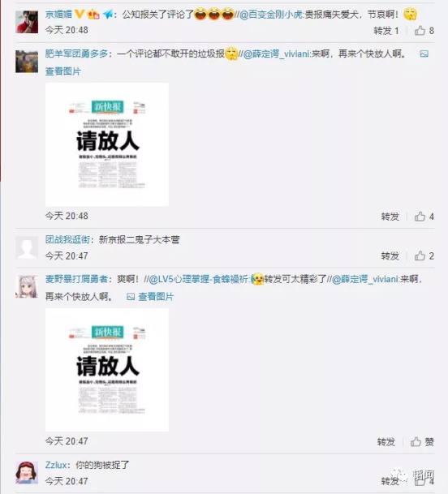The height and width of the screenshot is (494, 448).
Task: Open username 京媚媚 profile link
Action: [x=58, y=14]
